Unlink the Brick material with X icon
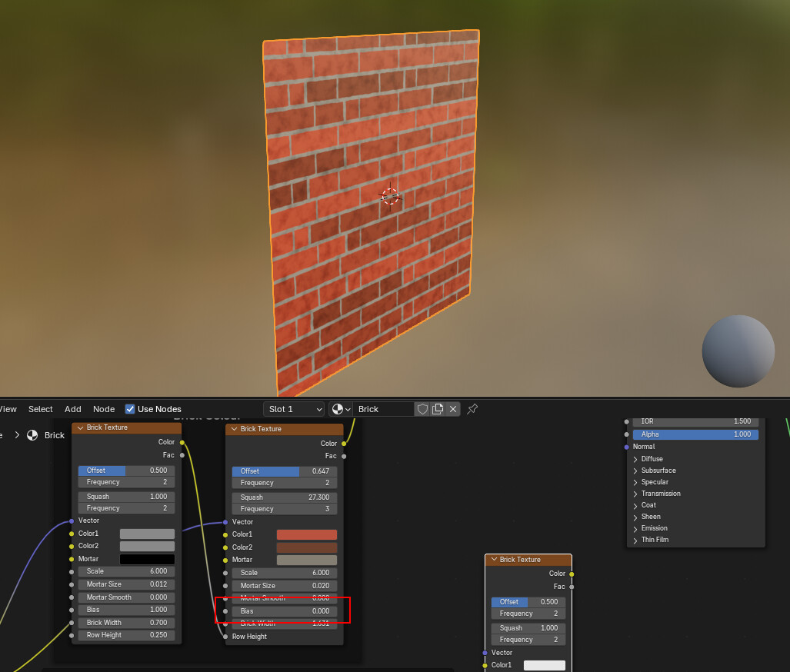 point(453,409)
